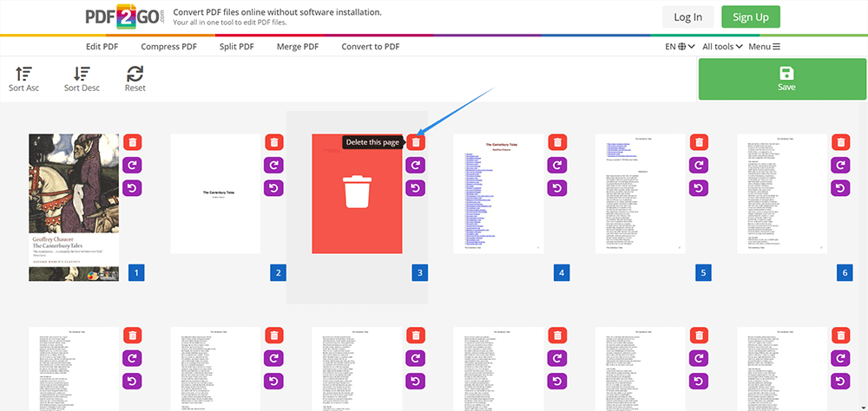Rotate page 2 clockwise
Image resolution: width=868 pixels, height=411 pixels.
pos(273,165)
